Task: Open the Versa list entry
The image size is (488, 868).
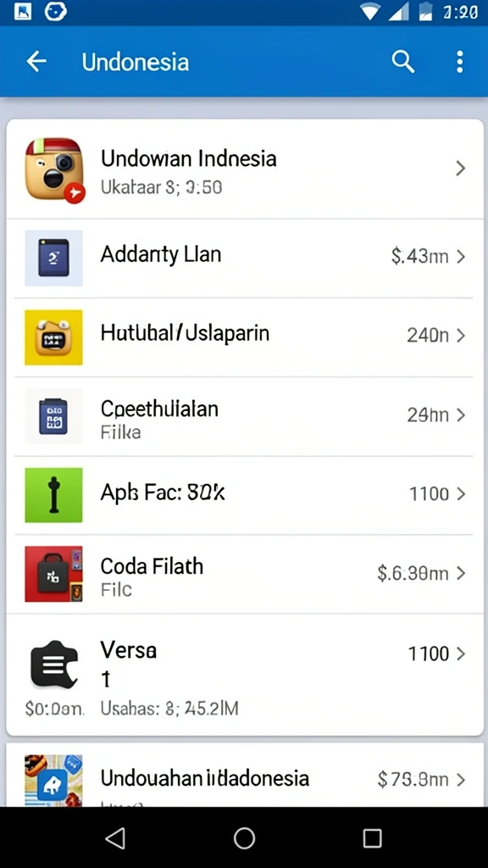Action: (244, 674)
